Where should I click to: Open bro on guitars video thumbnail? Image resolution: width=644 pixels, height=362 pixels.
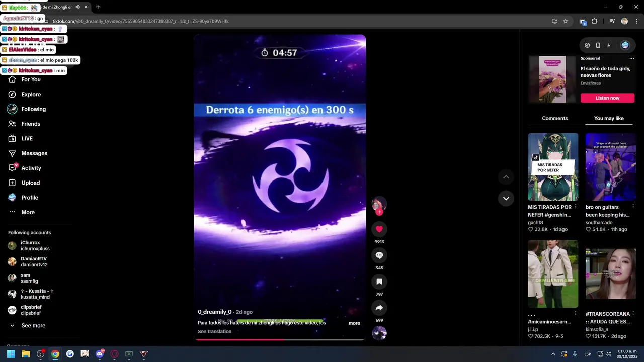point(610,167)
